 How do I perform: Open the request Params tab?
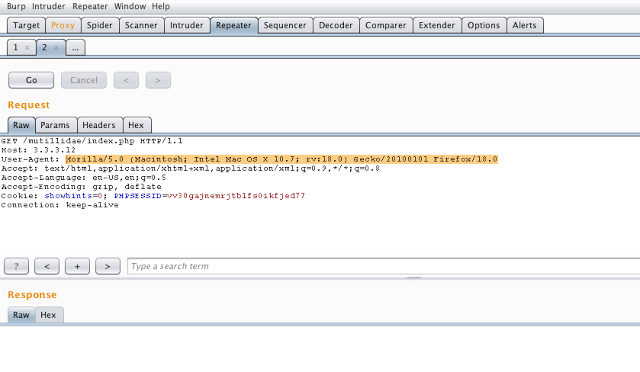55,125
